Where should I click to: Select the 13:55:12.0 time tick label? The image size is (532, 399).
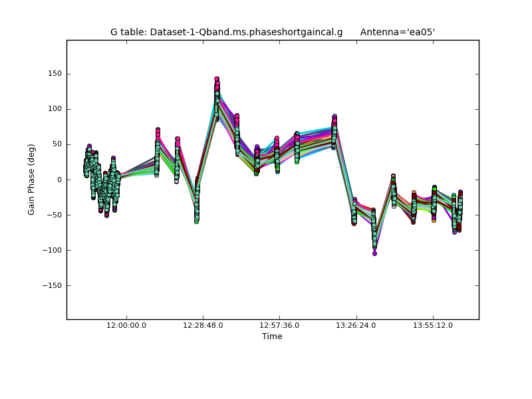[433, 325]
